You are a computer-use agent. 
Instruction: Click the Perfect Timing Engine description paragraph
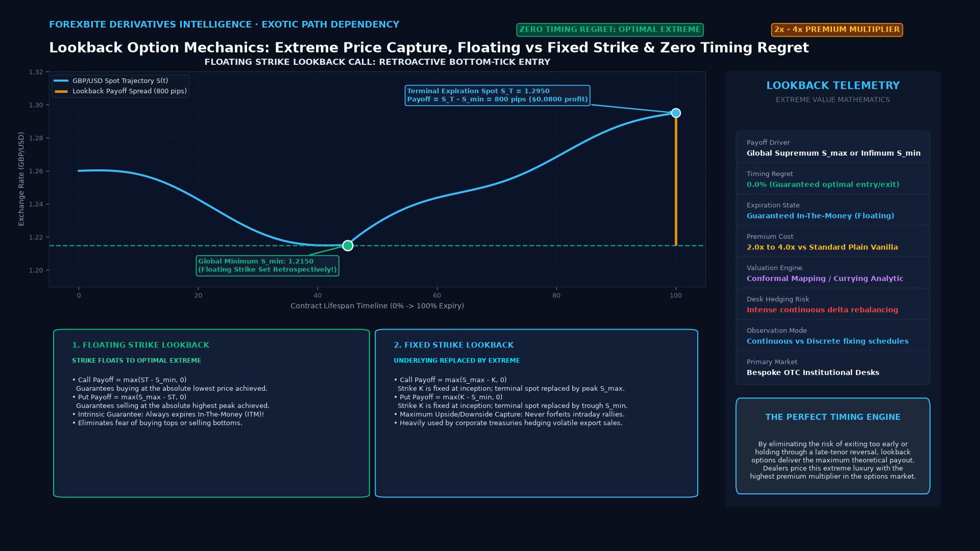pyautogui.click(x=833, y=460)
